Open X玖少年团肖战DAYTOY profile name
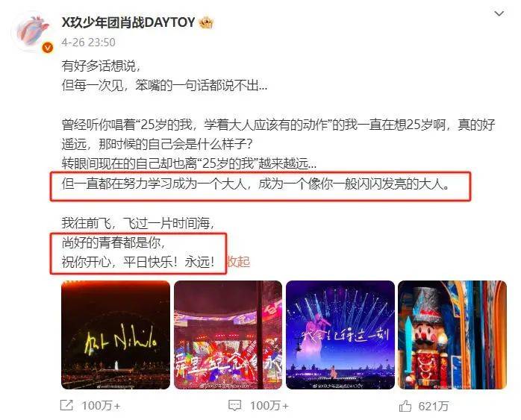 point(128,22)
